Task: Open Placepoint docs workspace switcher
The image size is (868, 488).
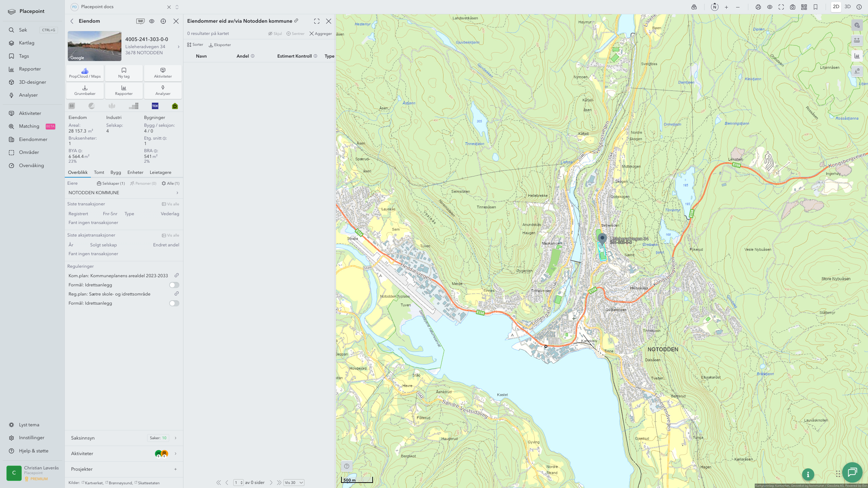Action: (x=177, y=7)
